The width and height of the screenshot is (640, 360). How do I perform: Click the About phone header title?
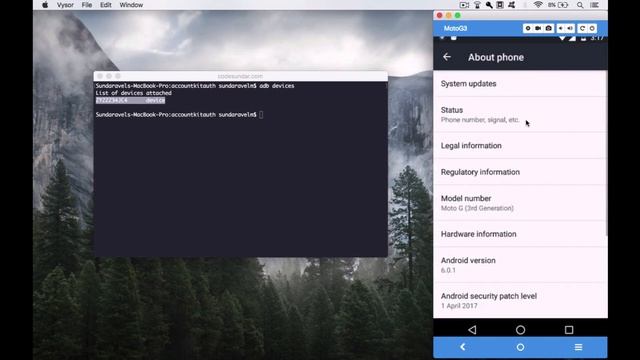tap(496, 57)
